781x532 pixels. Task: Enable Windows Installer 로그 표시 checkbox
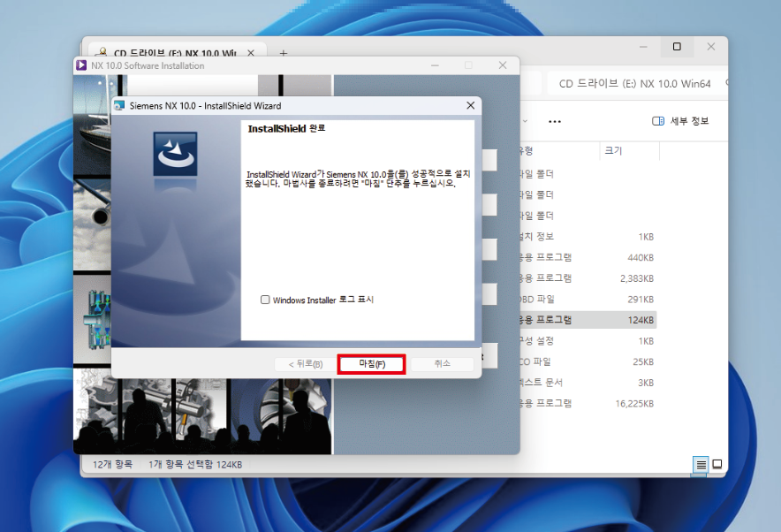pos(265,300)
